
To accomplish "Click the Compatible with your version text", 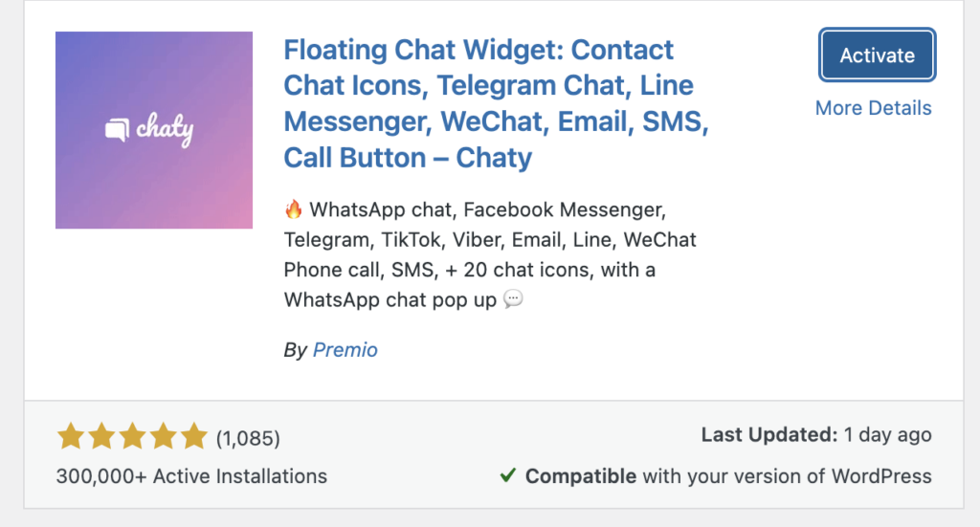I will click(728, 476).
